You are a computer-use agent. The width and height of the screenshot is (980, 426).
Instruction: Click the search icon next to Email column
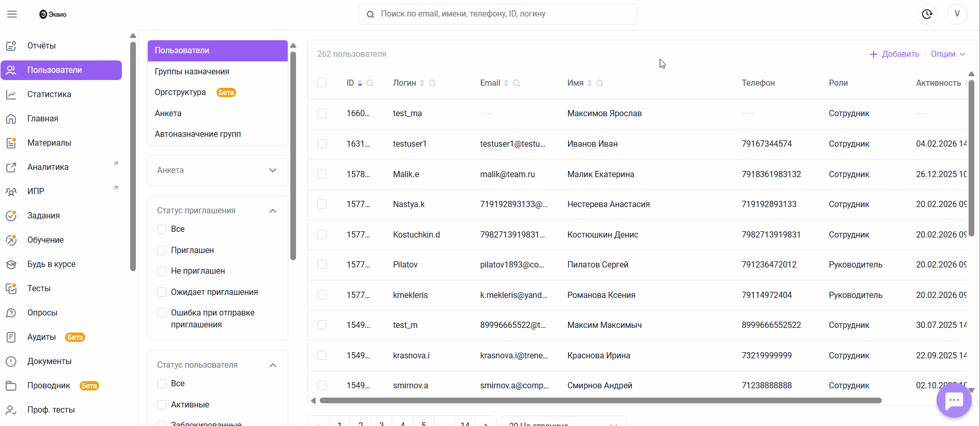point(517,83)
